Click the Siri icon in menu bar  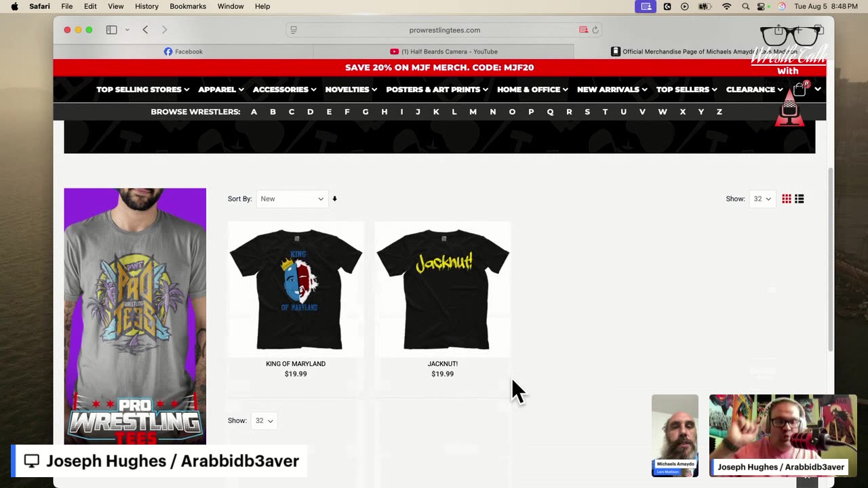coord(781,6)
